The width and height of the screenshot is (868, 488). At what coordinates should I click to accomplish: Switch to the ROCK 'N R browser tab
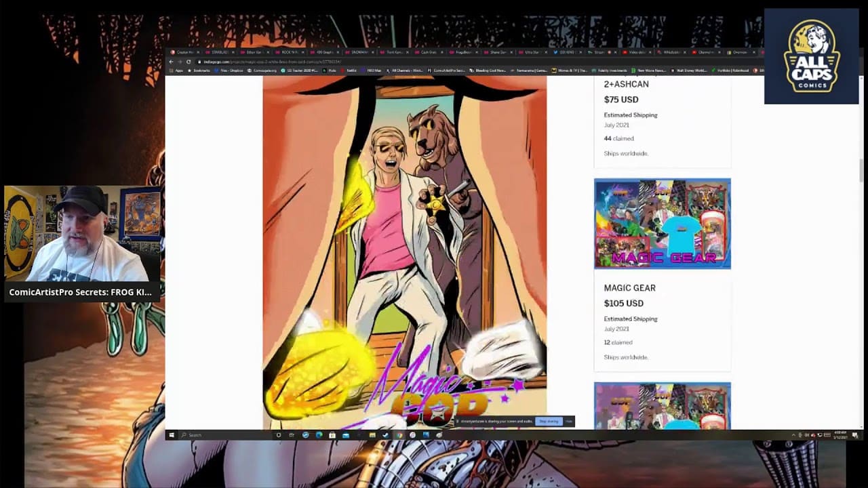[x=288, y=52]
